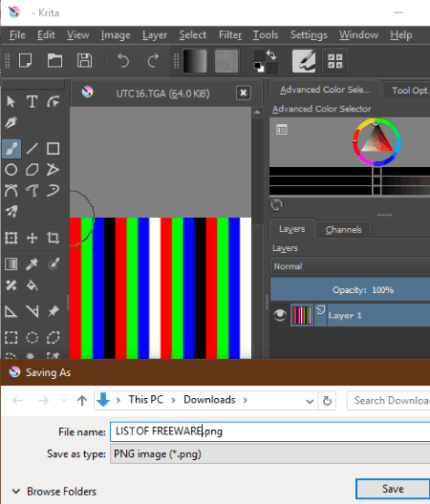Switch to the Channels tab
The image size is (430, 504).
tap(343, 229)
